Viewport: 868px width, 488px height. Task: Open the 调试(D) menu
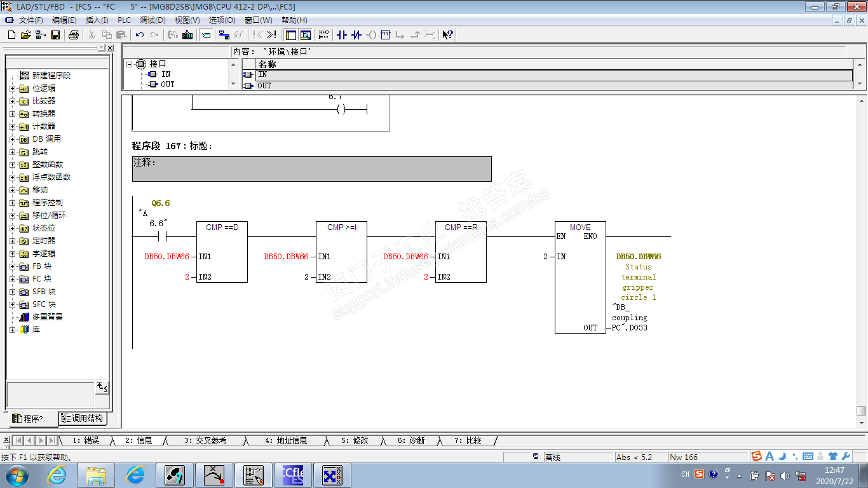coord(152,20)
